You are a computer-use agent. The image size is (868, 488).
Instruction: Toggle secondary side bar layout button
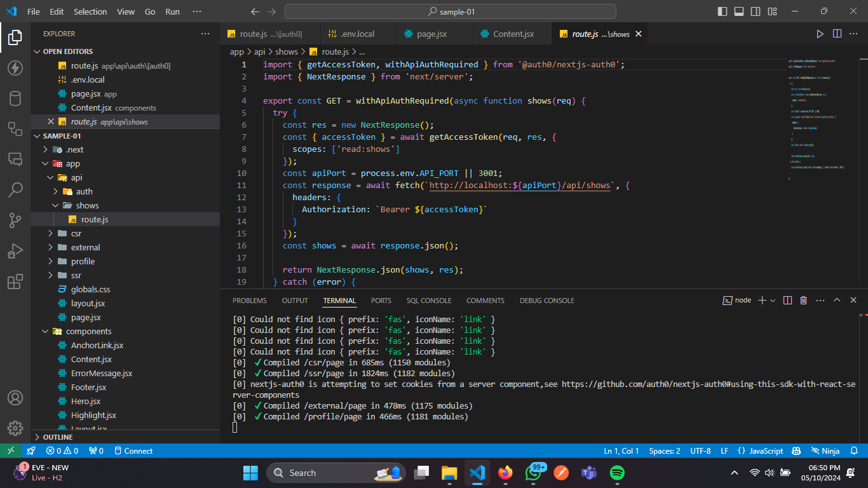click(756, 11)
